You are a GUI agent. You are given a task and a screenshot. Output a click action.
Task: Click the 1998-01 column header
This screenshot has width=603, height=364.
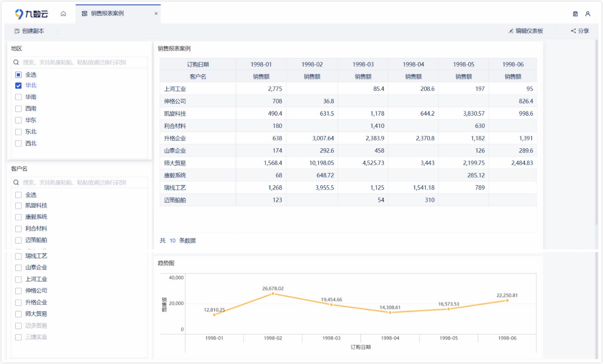click(261, 64)
